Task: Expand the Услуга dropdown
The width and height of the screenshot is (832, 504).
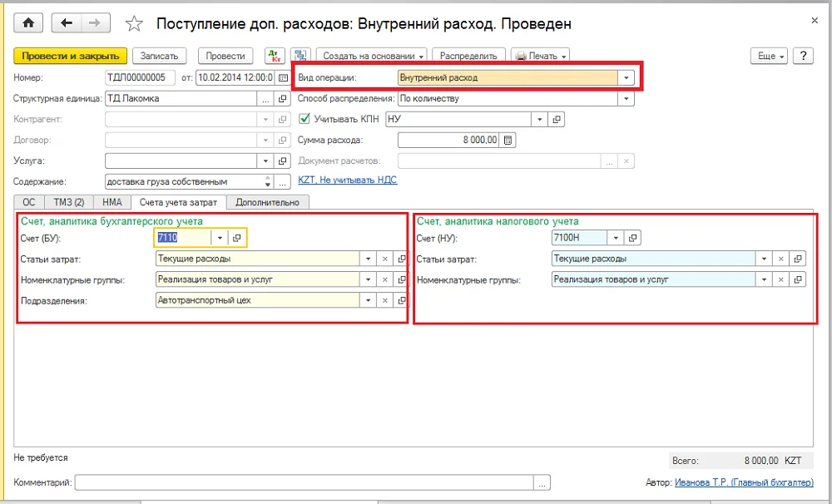Action: (265, 161)
